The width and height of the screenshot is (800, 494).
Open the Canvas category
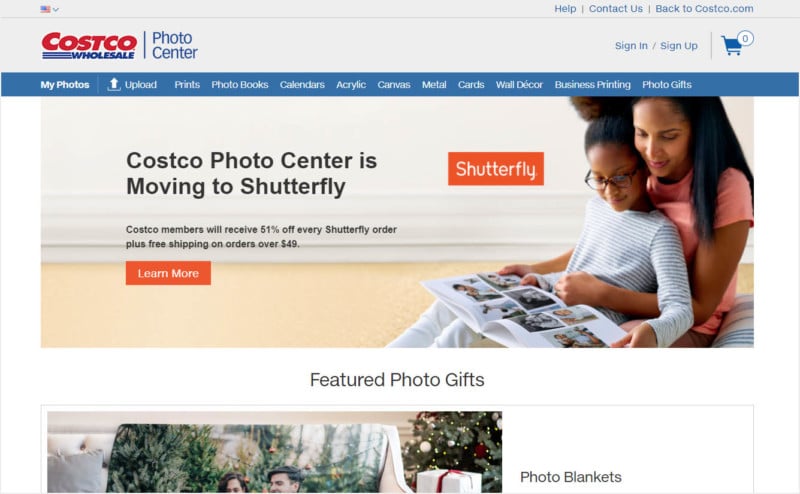(x=394, y=85)
